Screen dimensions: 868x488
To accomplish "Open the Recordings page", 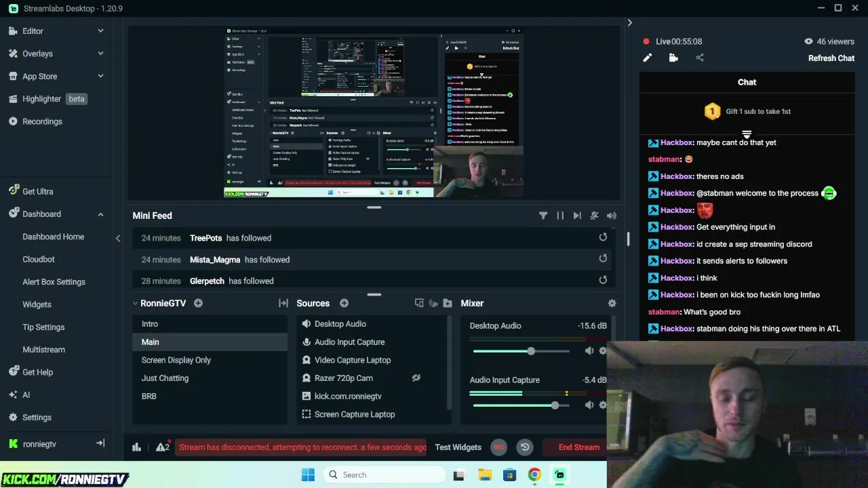I will click(x=42, y=121).
